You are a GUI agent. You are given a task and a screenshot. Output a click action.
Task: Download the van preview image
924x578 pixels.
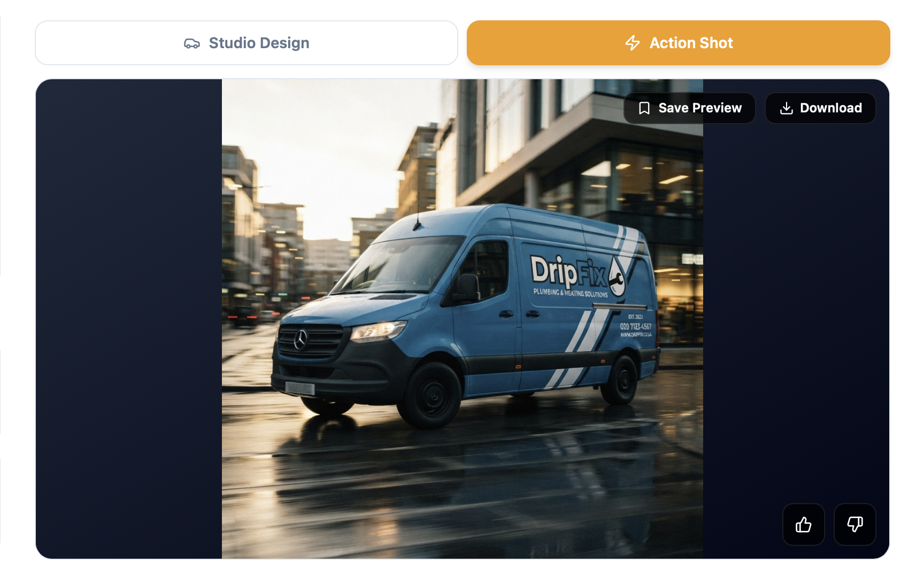click(x=820, y=108)
